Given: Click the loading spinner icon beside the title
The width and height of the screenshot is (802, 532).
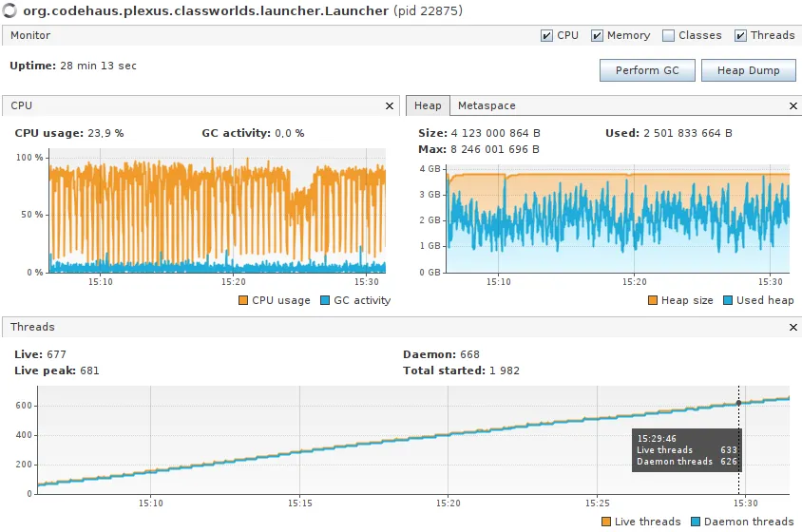Looking at the screenshot, I should pos(10,10).
